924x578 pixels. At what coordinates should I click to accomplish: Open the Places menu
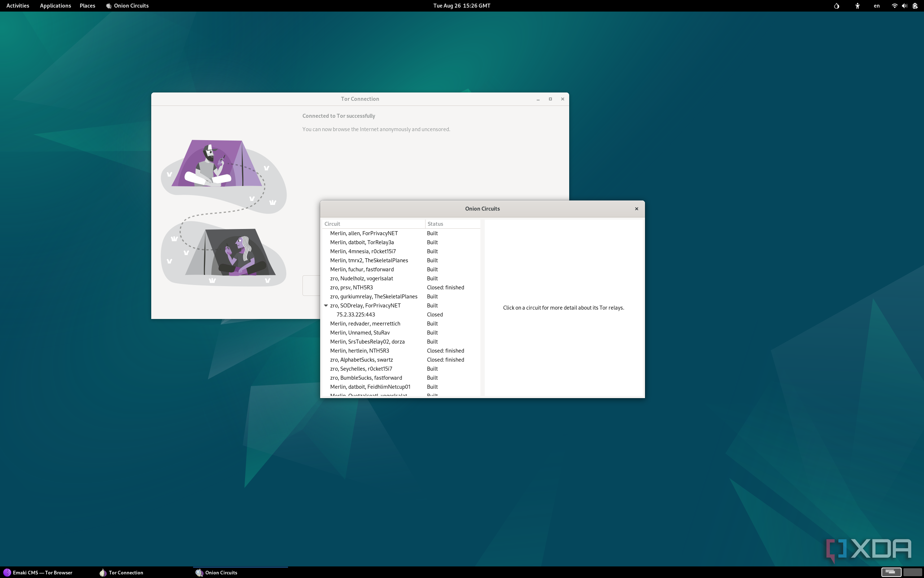(87, 6)
